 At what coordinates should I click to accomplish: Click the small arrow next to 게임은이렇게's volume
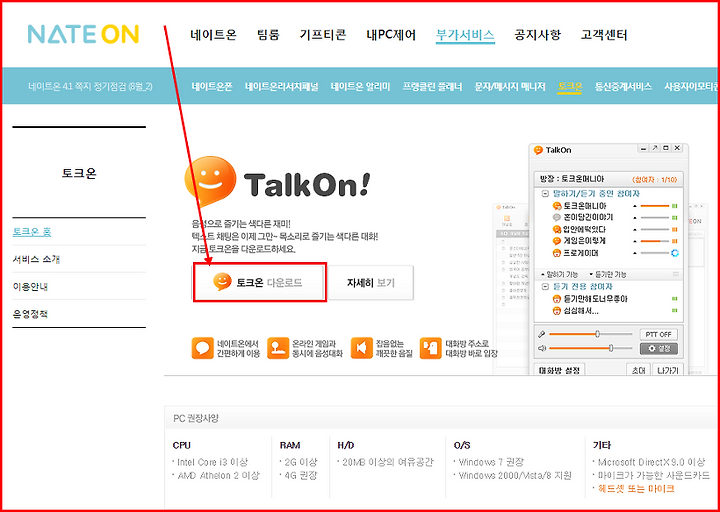[635, 241]
